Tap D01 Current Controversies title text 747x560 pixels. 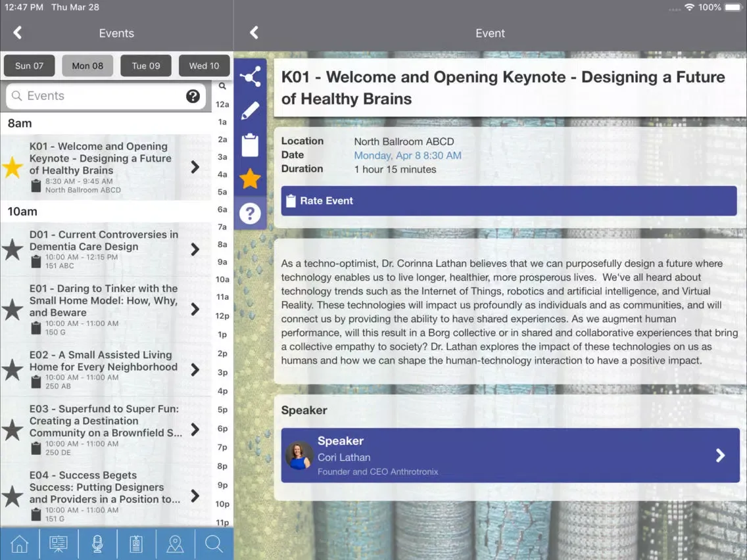(x=104, y=241)
